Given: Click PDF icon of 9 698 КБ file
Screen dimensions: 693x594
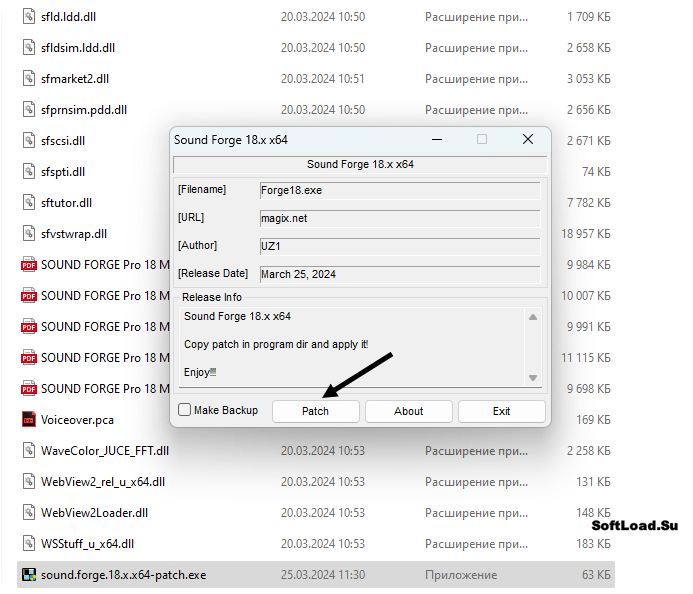Looking at the screenshot, I should 29,388.
